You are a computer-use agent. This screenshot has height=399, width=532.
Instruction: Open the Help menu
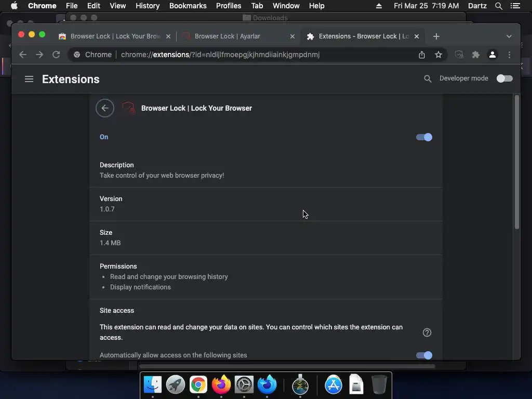[x=316, y=6]
